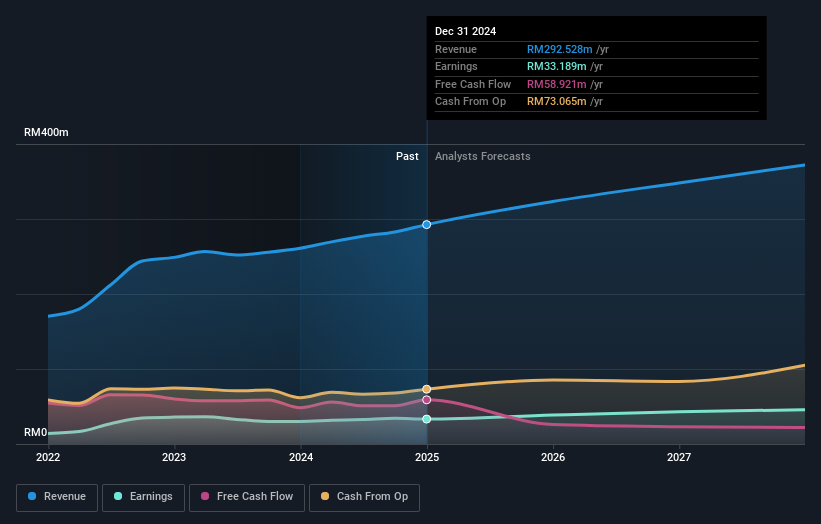
Task: Click the blue Revenue data point marker
Action: pos(427,225)
